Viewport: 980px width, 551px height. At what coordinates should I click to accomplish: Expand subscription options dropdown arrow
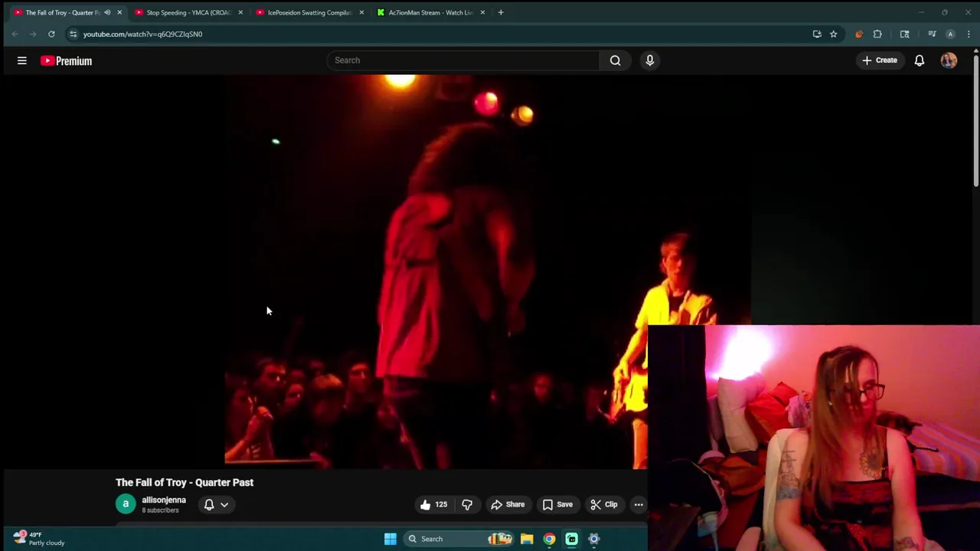[x=224, y=504]
